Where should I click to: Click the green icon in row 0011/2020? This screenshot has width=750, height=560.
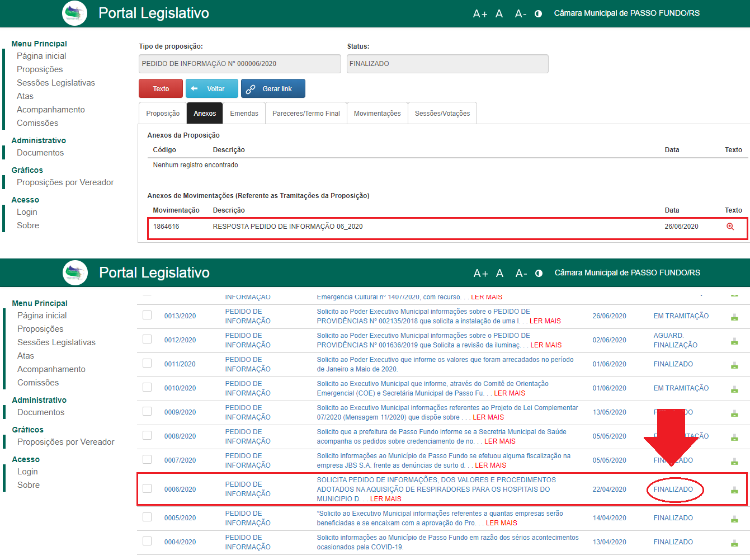734,365
